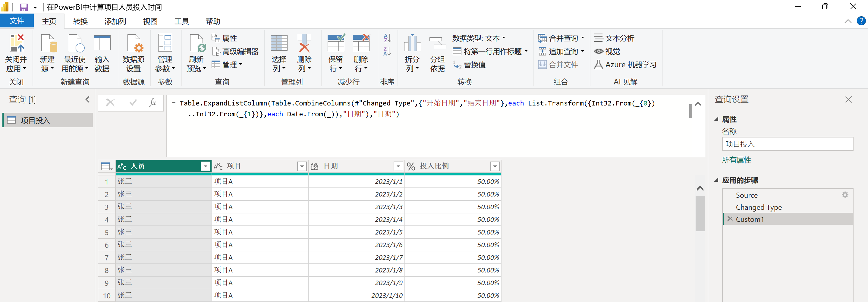Viewport: 868px width, 302px height.
Task: Click the 刷新预览 icon
Action: pyautogui.click(x=197, y=43)
